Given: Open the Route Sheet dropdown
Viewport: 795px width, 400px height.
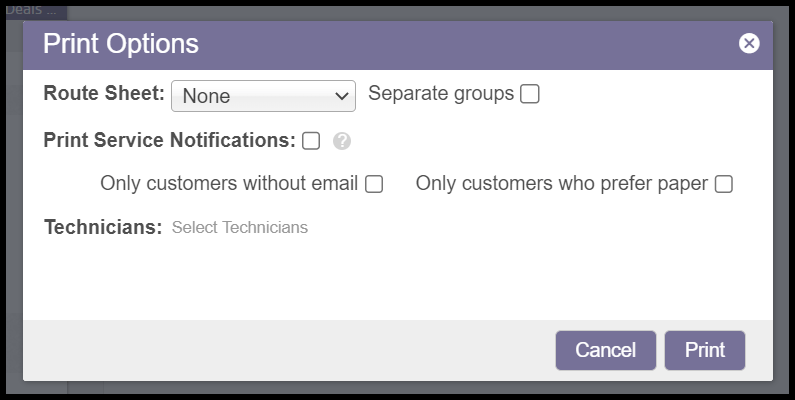Looking at the screenshot, I should click(x=263, y=96).
